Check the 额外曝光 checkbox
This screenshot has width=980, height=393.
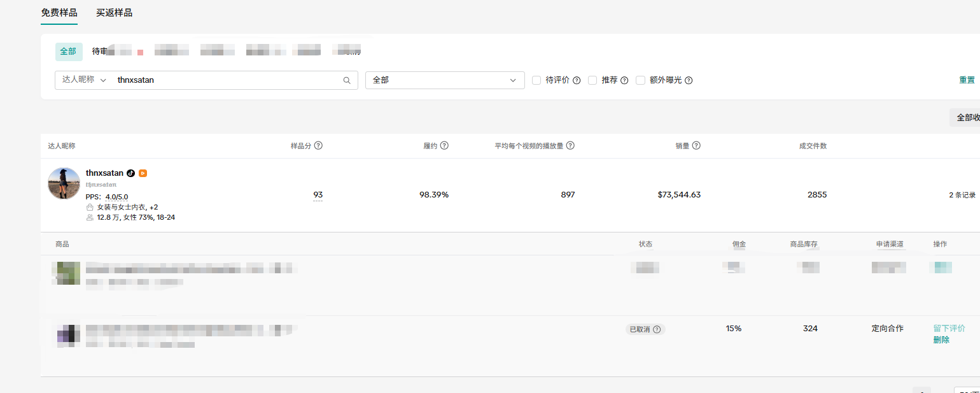click(641, 80)
